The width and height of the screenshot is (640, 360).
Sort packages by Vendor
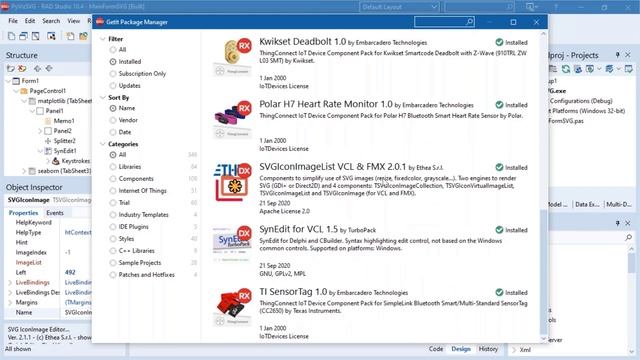point(113,120)
